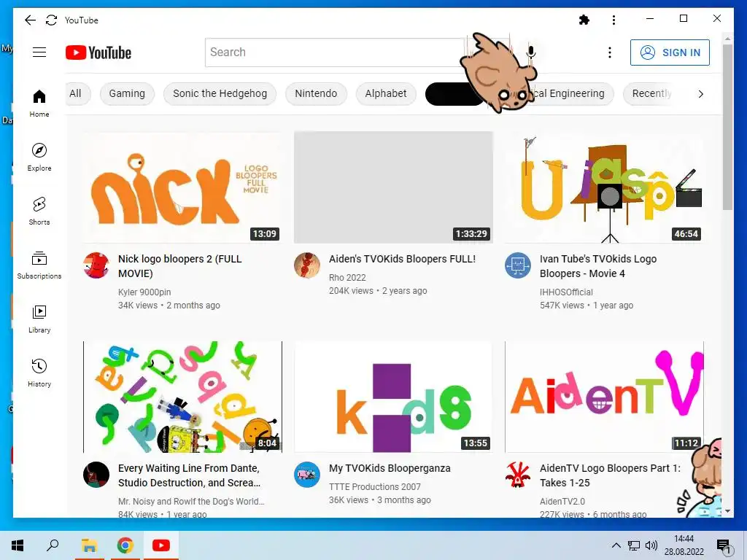Open Kyler 9000pin channel avatar
The image size is (747, 560).
click(96, 265)
